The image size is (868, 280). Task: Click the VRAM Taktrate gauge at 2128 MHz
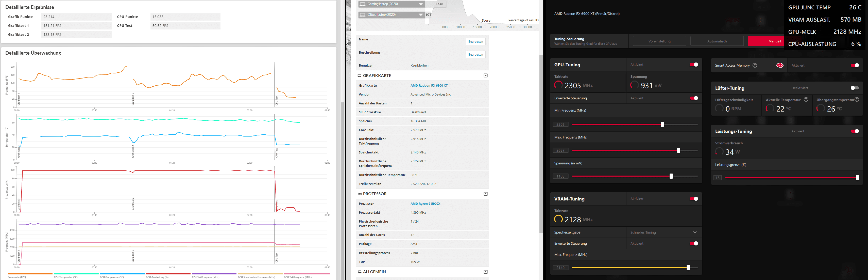558,219
